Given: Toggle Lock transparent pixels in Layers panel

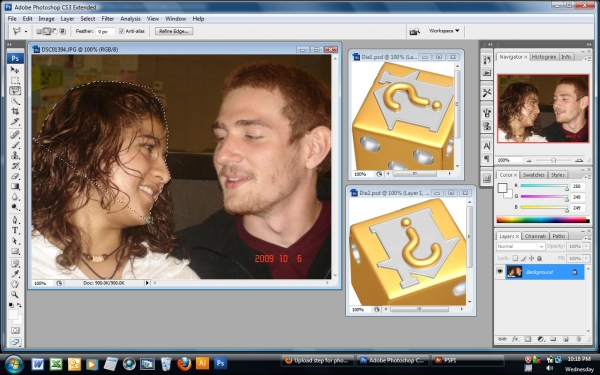Looking at the screenshot, I should tap(515, 258).
